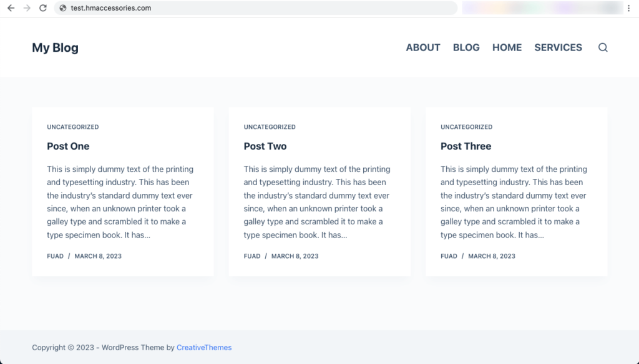
Task: Open the Post Three title link
Action: [466, 146]
